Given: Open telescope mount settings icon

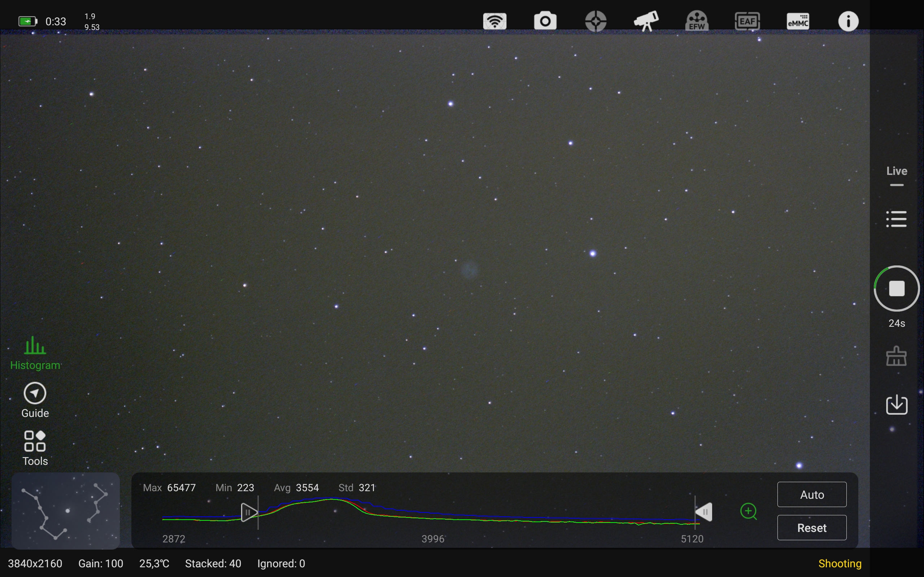Looking at the screenshot, I should 646,21.
